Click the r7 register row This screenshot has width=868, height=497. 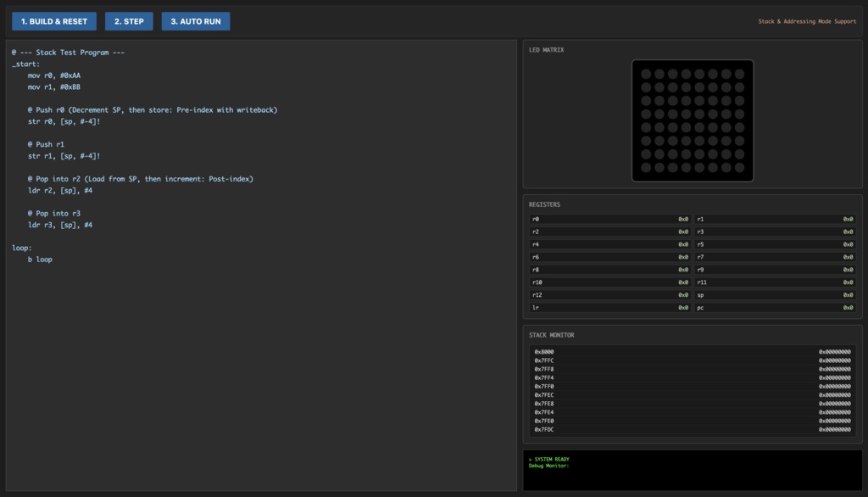tap(775, 257)
